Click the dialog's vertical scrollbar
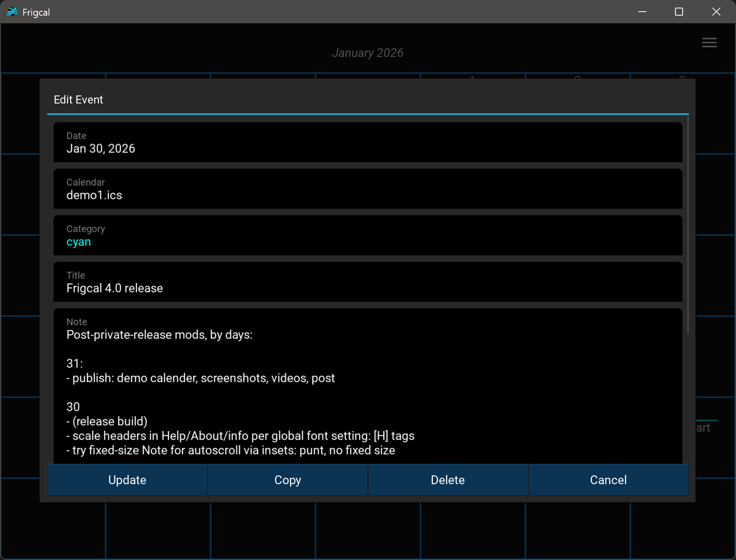This screenshot has height=560, width=736. click(688, 225)
